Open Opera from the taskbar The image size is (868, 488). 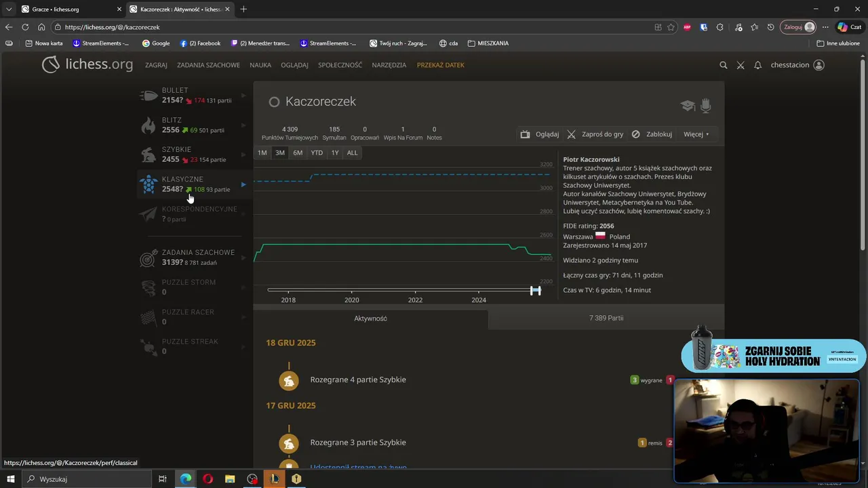(x=208, y=479)
